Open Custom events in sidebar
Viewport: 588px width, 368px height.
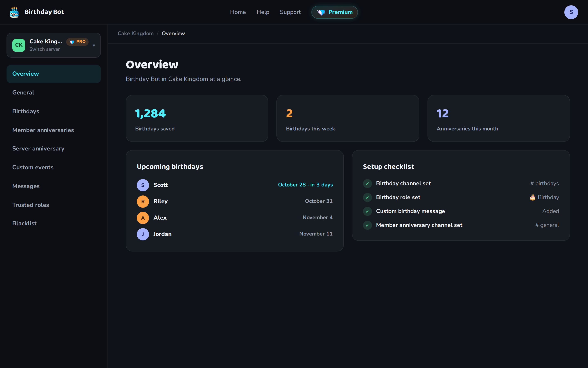pyautogui.click(x=54, y=167)
